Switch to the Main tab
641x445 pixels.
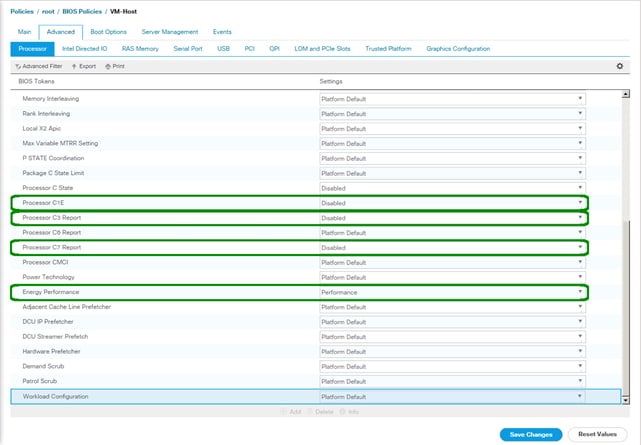coord(25,32)
